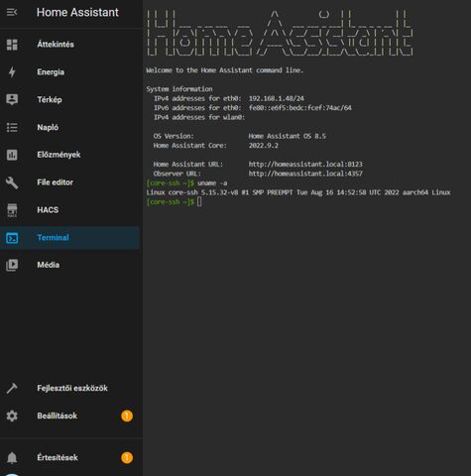Click the HACS store icon
Image resolution: width=471 pixels, height=476 pixels.
12,210
